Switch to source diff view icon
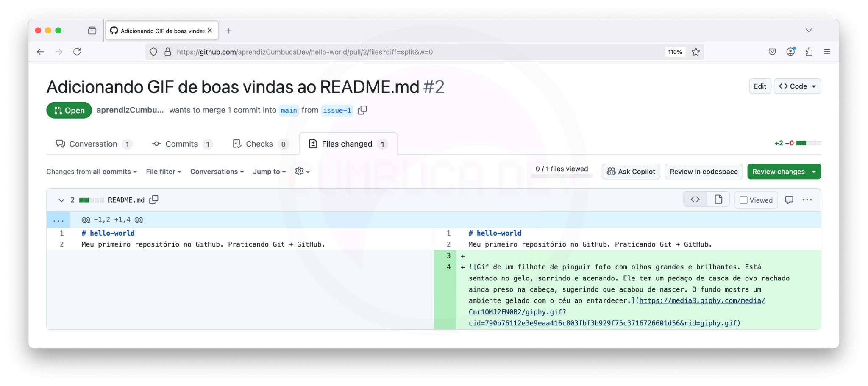 [x=695, y=200]
